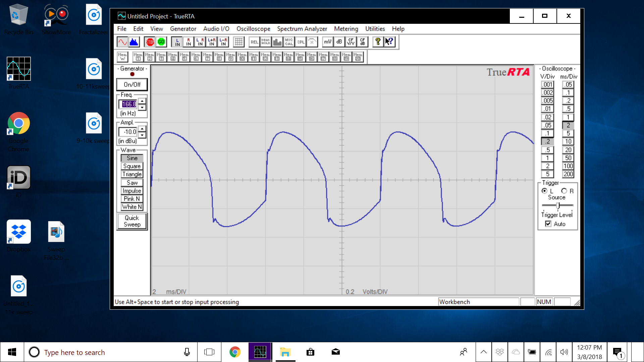Screen dimensions: 644x362
Task: Decrease amplitude with the down arrow
Action: pos(143,135)
